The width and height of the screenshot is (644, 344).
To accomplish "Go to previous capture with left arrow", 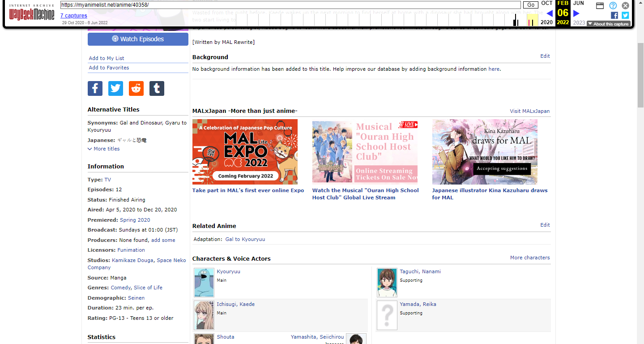I will [x=550, y=13].
